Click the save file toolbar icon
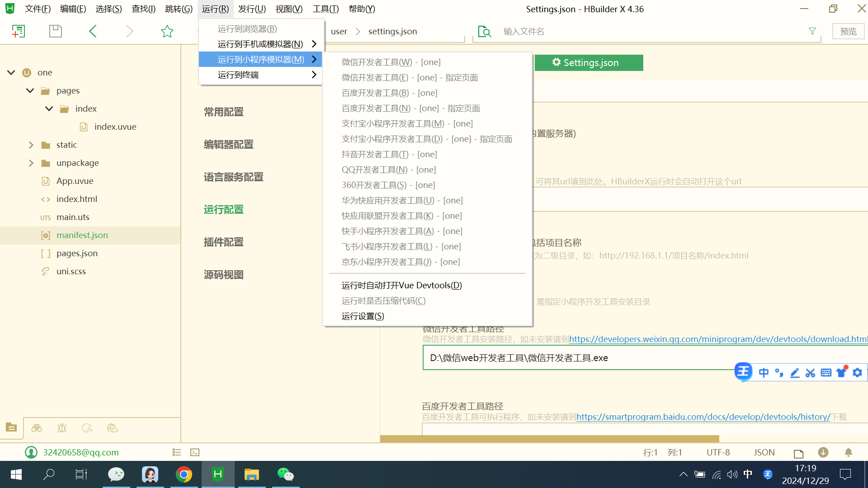 coord(55,31)
